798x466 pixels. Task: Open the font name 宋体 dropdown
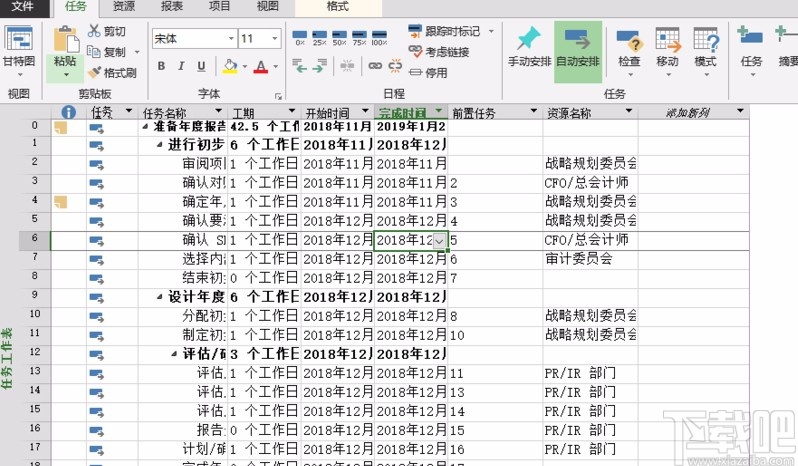pyautogui.click(x=231, y=39)
